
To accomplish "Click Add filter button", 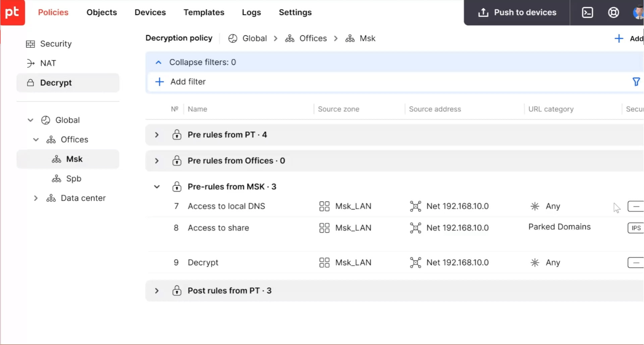I will pyautogui.click(x=181, y=82).
